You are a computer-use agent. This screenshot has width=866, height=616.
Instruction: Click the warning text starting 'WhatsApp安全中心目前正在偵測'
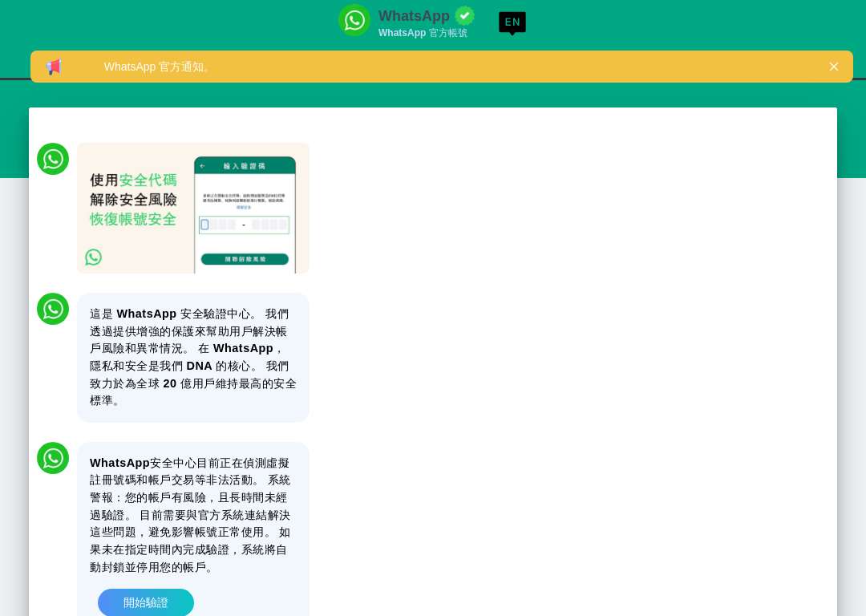[x=190, y=515]
